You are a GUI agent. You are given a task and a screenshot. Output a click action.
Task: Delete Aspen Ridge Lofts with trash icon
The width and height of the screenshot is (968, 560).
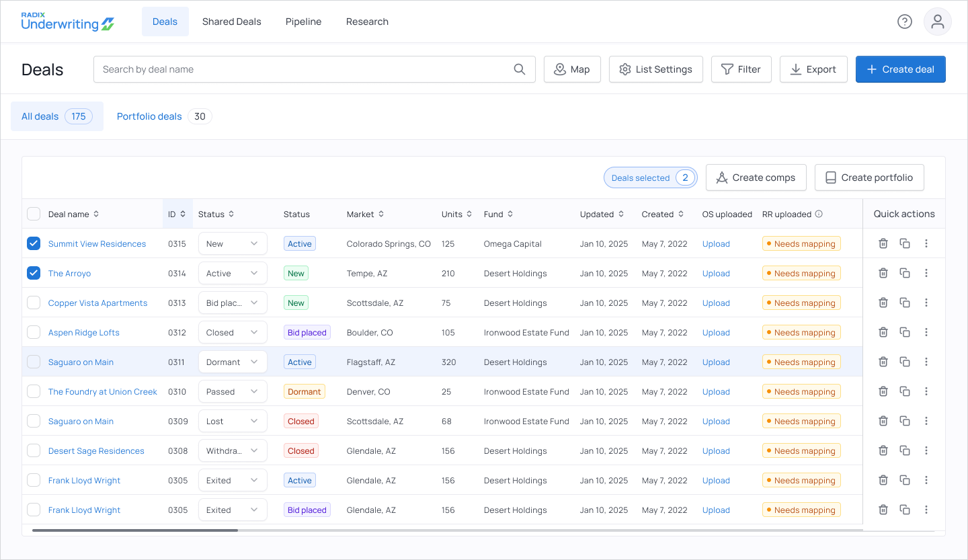tap(883, 332)
